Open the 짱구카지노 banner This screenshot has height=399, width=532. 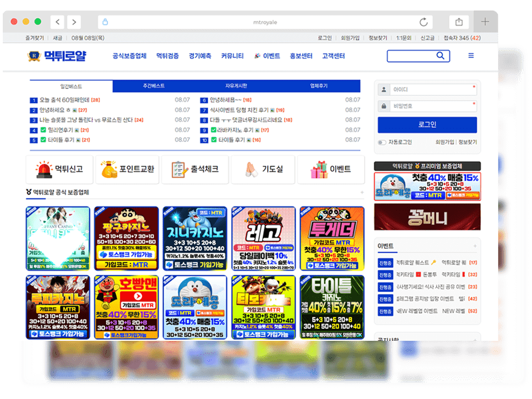pos(126,238)
